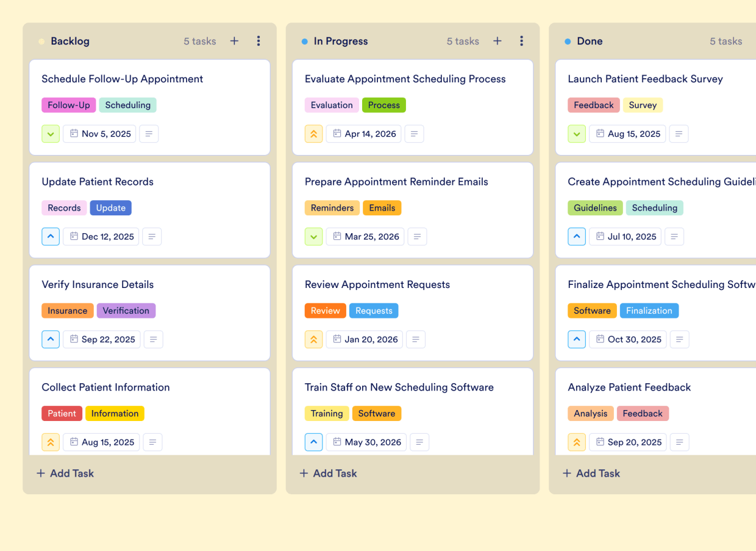The width and height of the screenshot is (756, 551).
Task: Click the description icon on Analyze Patient Feedback
Action: (x=680, y=442)
